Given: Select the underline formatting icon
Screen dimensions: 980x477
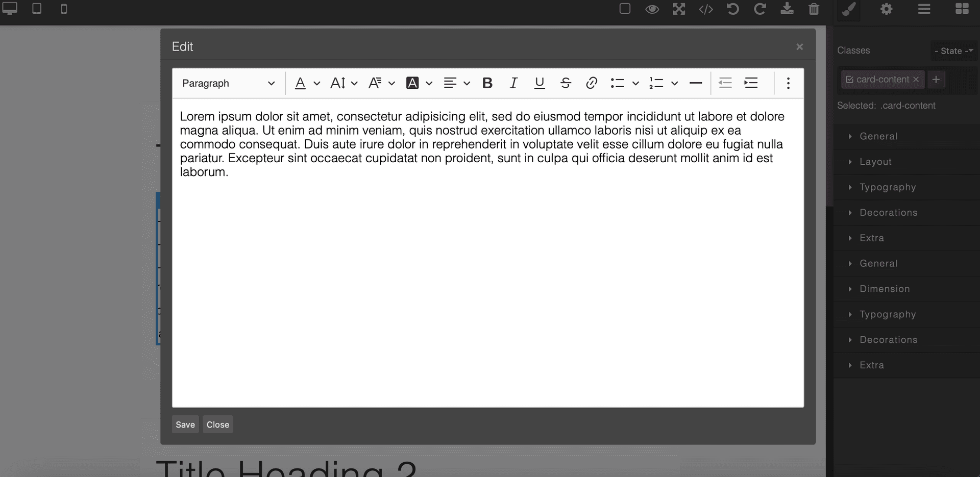Looking at the screenshot, I should (x=539, y=83).
